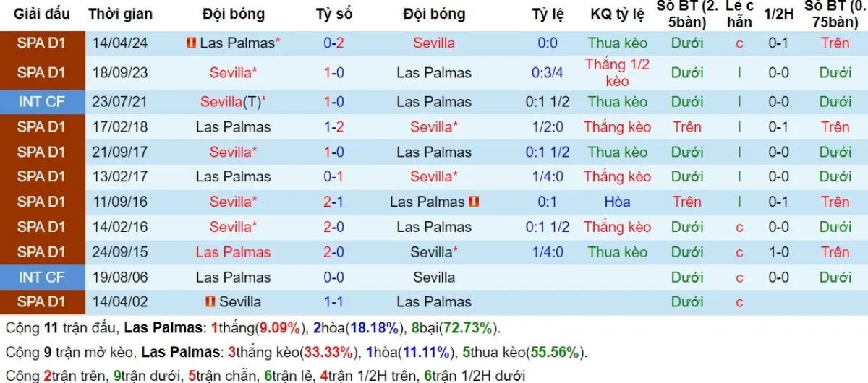The height and width of the screenshot is (383, 868).
Task: Click the INT CF label on the 23/07/21 row
Action: (41, 102)
